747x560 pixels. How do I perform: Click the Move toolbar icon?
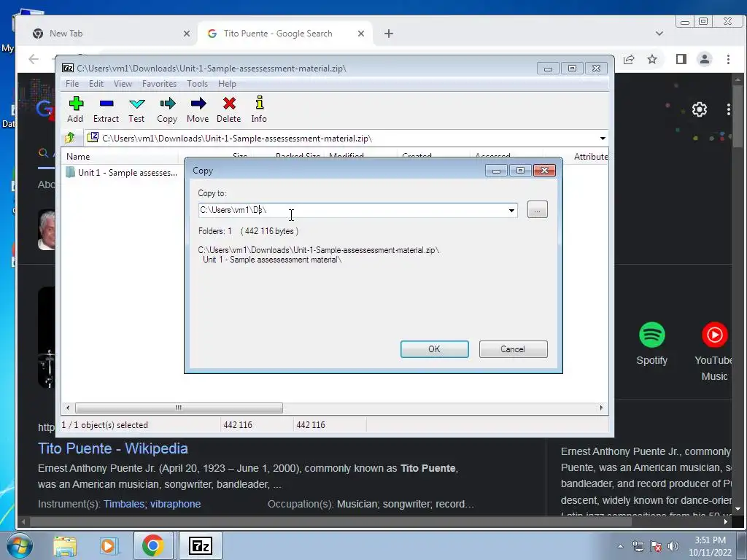(198, 109)
